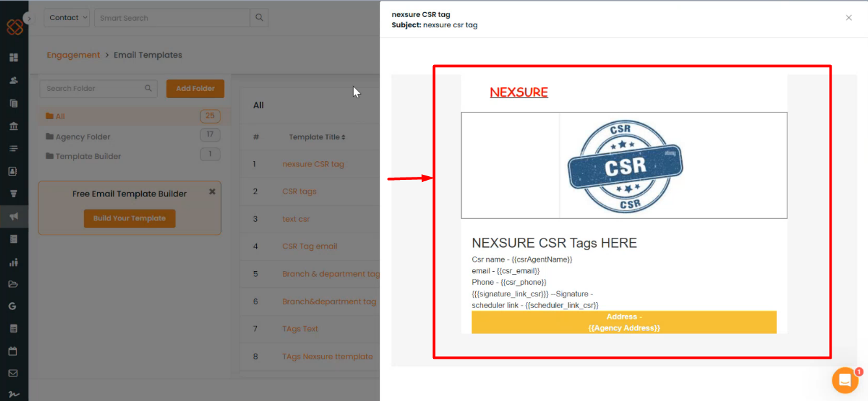Screen dimensions: 868x401
Task: Click the Engagement breadcrumb link
Action: tap(73, 55)
